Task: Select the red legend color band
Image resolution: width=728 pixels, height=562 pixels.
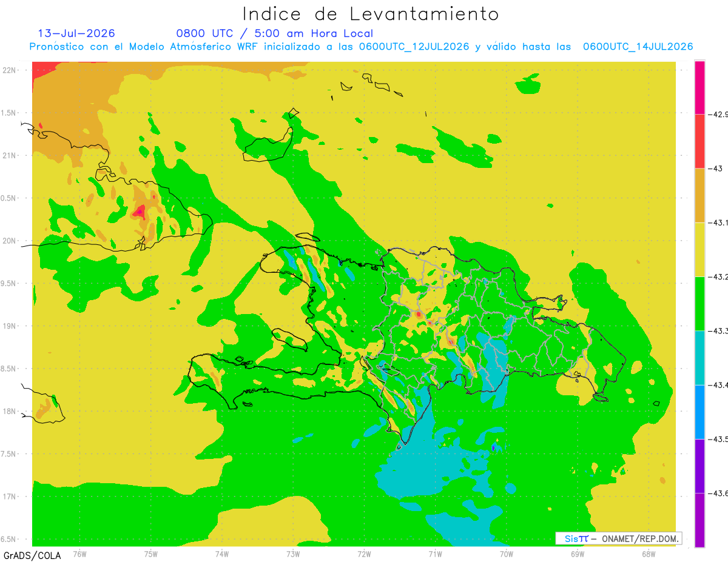Action: (699, 141)
